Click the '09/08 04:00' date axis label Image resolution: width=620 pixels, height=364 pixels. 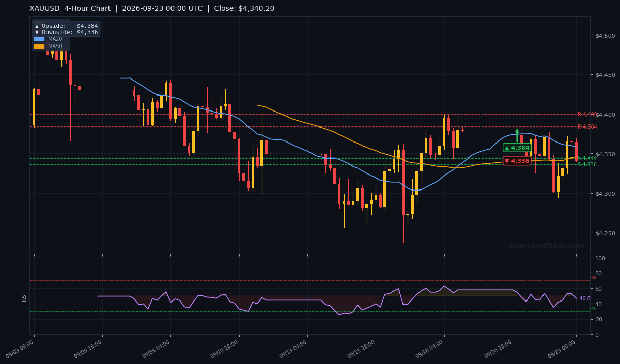coord(157,350)
